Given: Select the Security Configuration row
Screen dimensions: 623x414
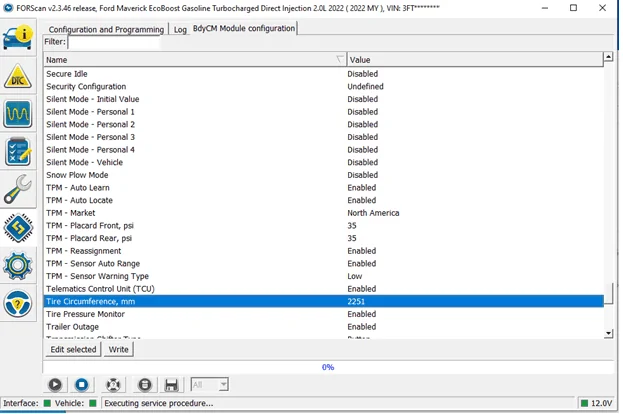Looking at the screenshot, I should [323, 87].
